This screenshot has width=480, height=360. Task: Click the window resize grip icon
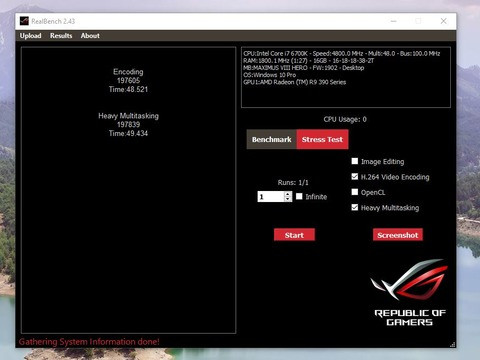click(x=453, y=344)
